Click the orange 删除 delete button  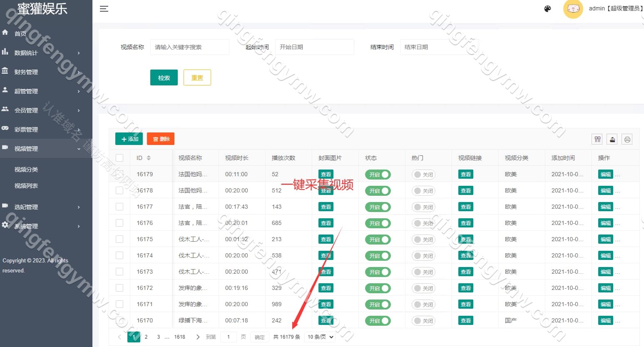pyautogui.click(x=161, y=139)
